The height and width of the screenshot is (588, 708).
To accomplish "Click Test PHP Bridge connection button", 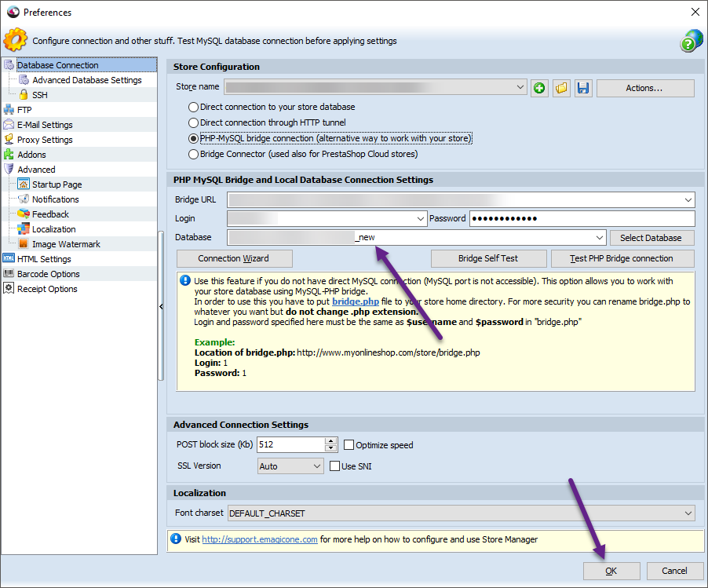I will coord(622,258).
